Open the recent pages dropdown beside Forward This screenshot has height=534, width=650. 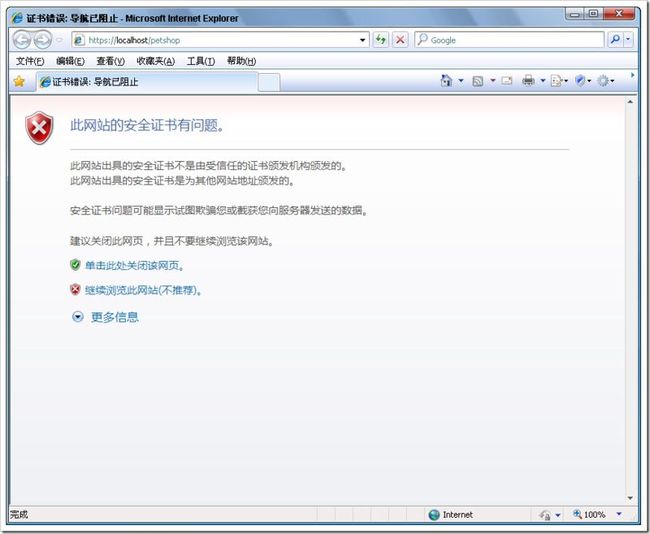[x=59, y=40]
